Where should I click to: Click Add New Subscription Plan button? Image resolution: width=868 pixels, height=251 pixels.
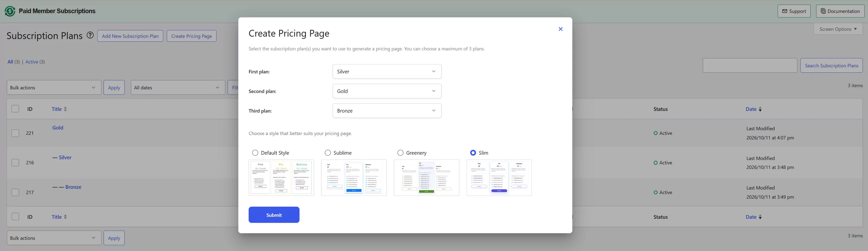[x=130, y=36]
